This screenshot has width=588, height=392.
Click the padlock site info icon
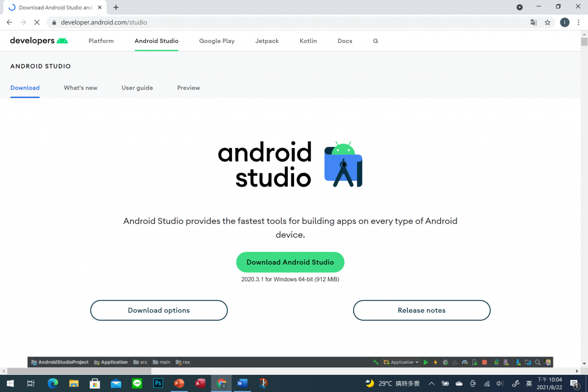(54, 22)
